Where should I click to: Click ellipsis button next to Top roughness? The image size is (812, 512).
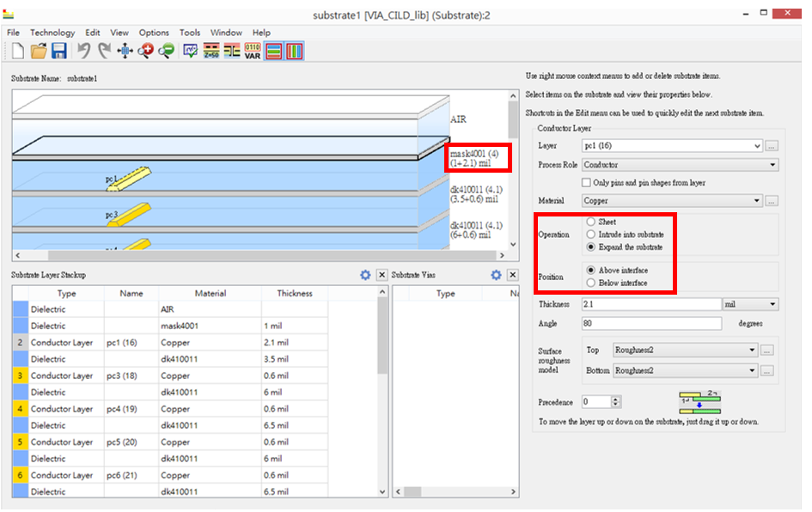tap(767, 350)
